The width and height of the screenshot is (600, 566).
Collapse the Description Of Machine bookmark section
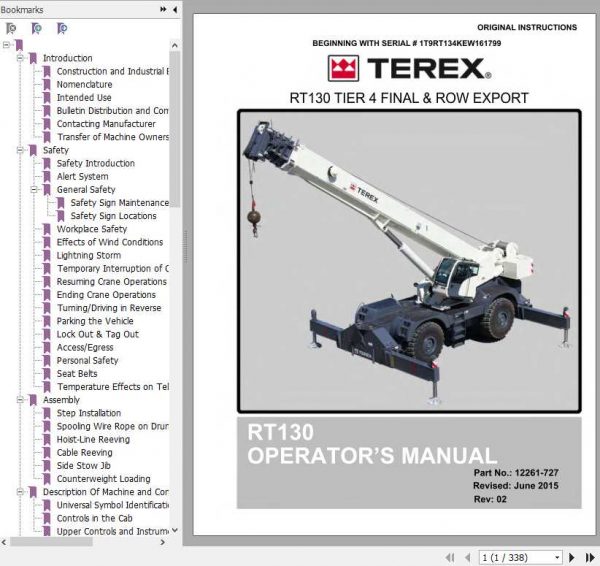click(20, 492)
